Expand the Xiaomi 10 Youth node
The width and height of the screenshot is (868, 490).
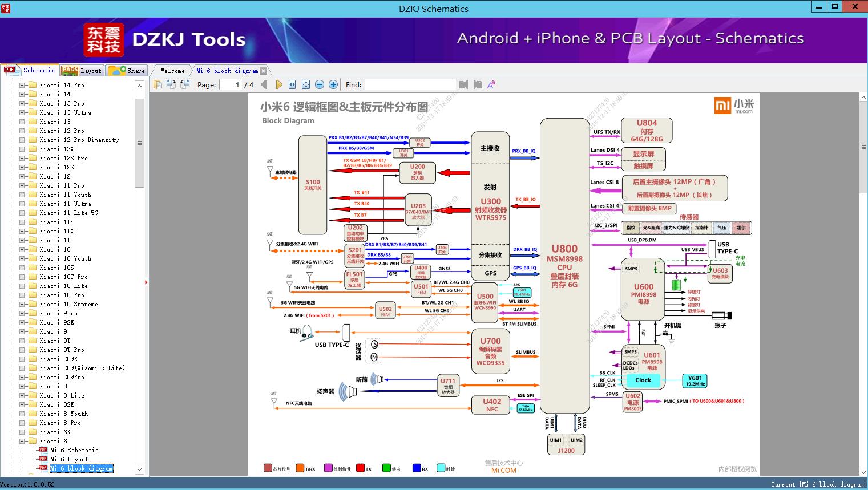coord(22,258)
